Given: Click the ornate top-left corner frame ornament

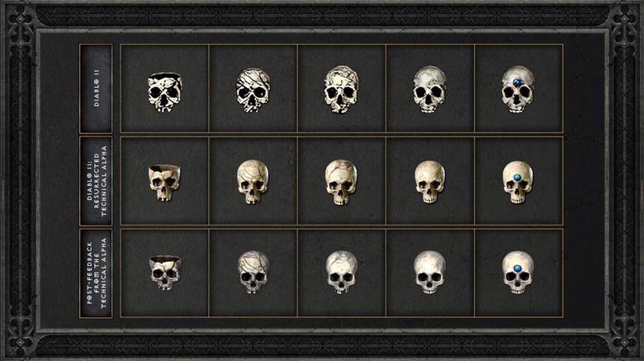Looking at the screenshot, I should tap(21, 20).
